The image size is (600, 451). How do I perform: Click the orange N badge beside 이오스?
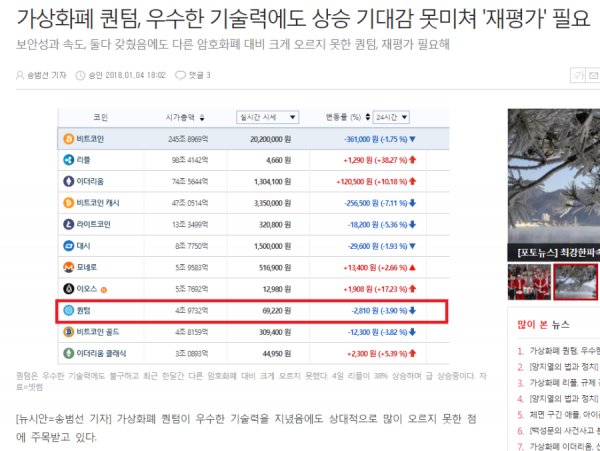(x=104, y=290)
